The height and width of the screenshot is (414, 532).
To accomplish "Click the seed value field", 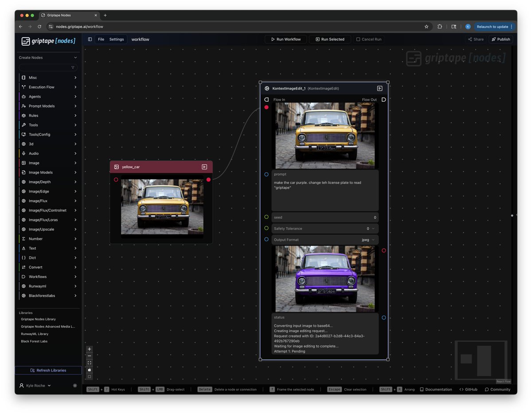I will click(x=325, y=217).
